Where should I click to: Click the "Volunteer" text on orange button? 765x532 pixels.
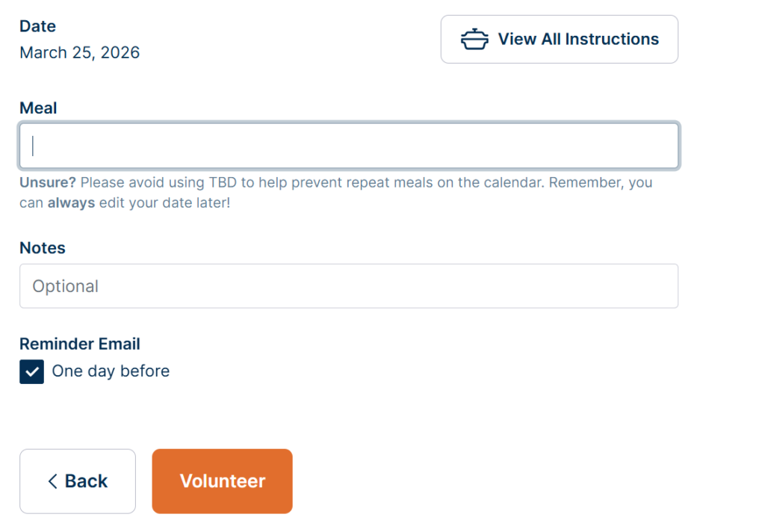(x=223, y=481)
